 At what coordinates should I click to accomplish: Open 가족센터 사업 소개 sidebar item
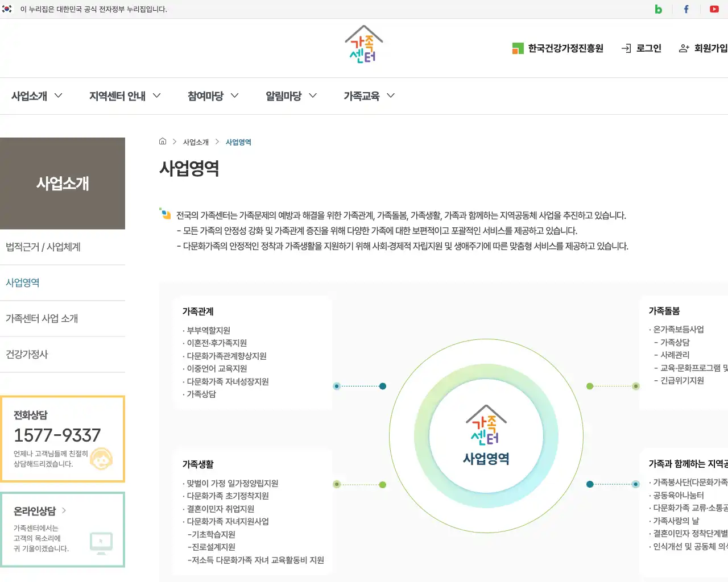point(63,319)
